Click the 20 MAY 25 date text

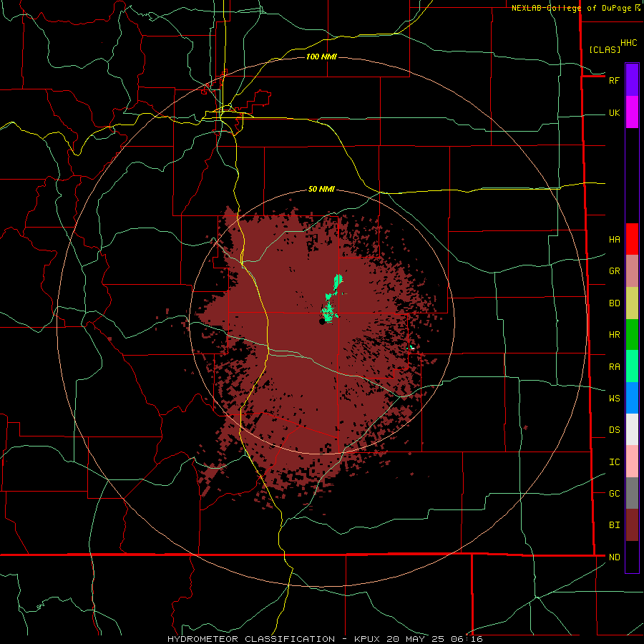coord(415,639)
